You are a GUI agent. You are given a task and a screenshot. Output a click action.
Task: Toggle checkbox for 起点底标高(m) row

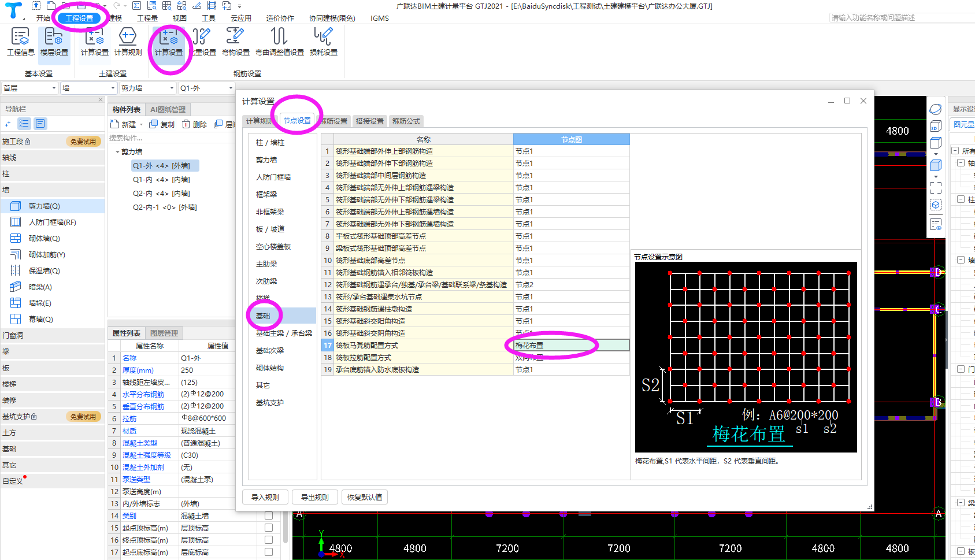(269, 552)
